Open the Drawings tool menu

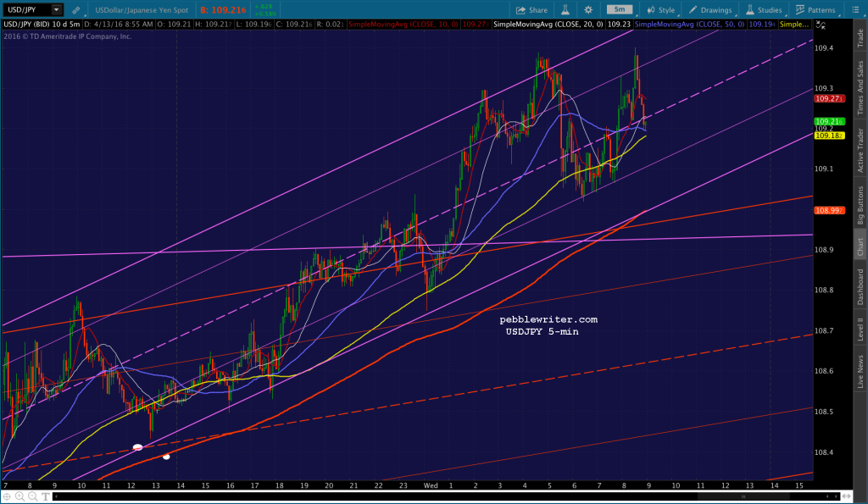pos(710,10)
